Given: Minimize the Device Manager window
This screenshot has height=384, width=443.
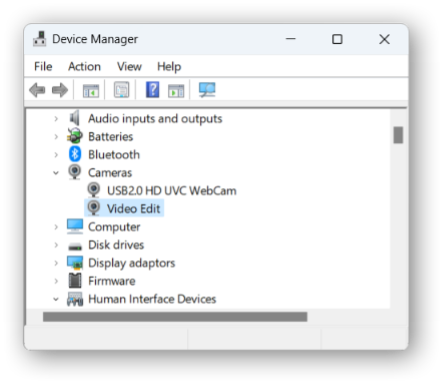Looking at the screenshot, I should (291, 39).
